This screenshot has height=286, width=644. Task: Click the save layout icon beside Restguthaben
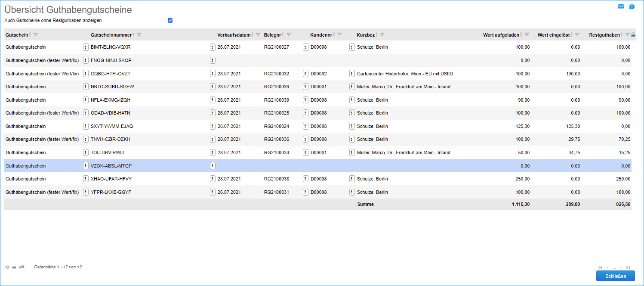(x=633, y=35)
